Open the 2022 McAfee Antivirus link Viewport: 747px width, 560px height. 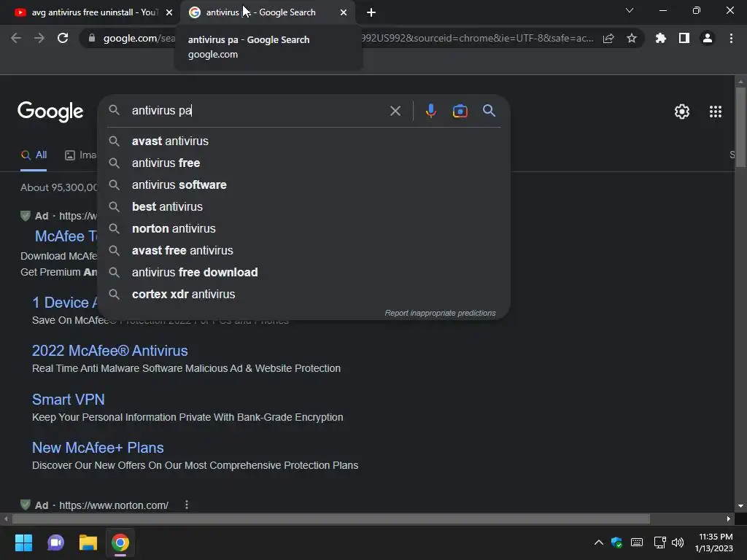[x=109, y=351]
